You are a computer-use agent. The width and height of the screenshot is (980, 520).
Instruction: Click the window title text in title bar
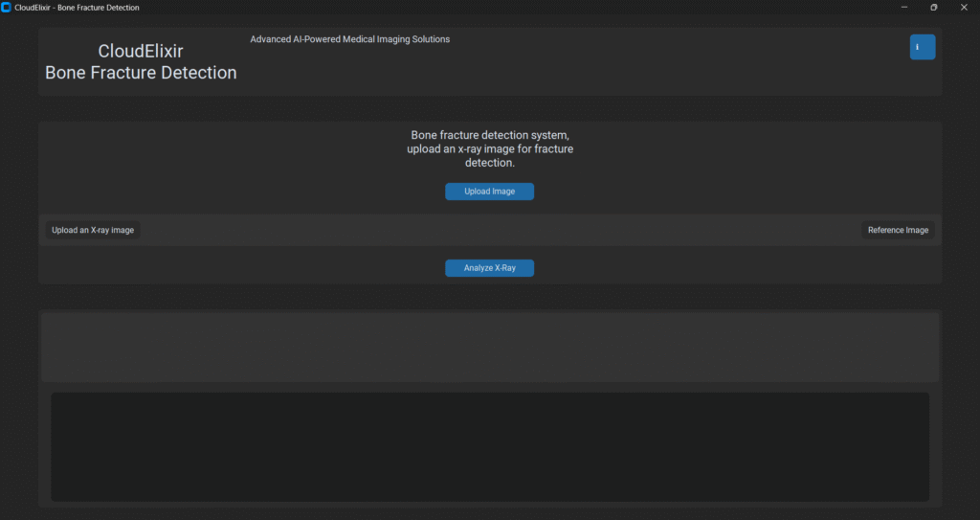(77, 8)
